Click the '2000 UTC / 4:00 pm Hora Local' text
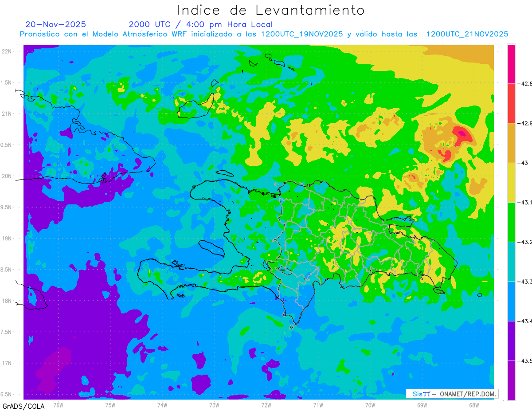The height and width of the screenshot is (411, 532). point(201,24)
